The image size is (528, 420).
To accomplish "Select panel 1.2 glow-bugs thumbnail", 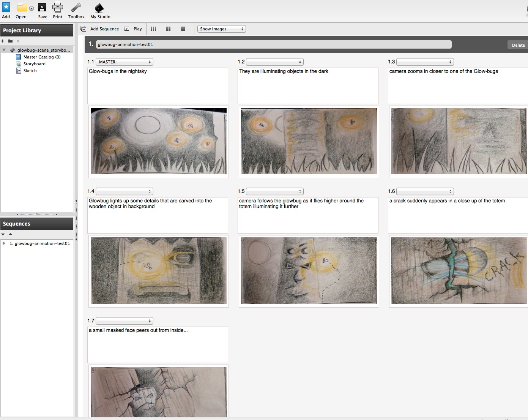I will click(309, 141).
